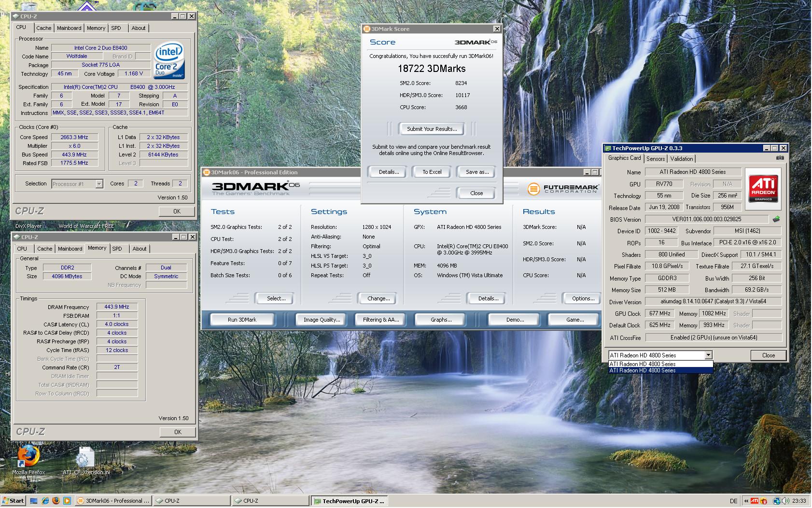812x508 pixels.
Task: Open Cache tab in upper CPU-Z
Action: click(43, 28)
